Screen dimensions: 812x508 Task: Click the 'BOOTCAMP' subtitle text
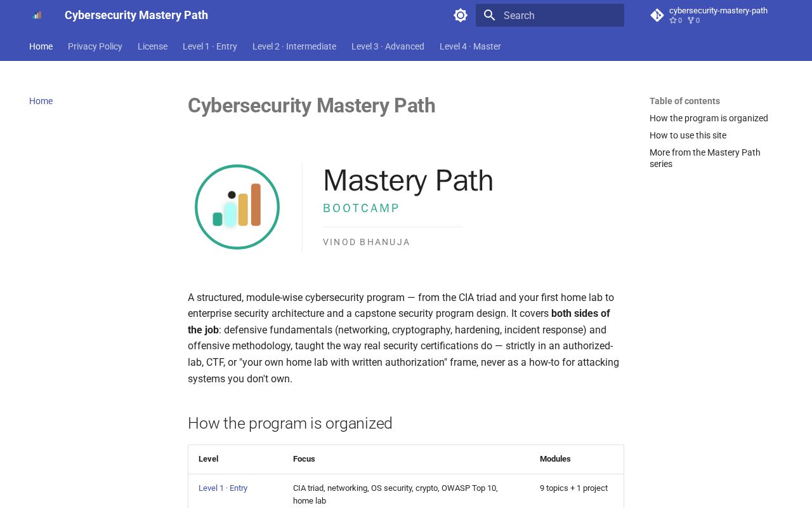click(x=362, y=208)
